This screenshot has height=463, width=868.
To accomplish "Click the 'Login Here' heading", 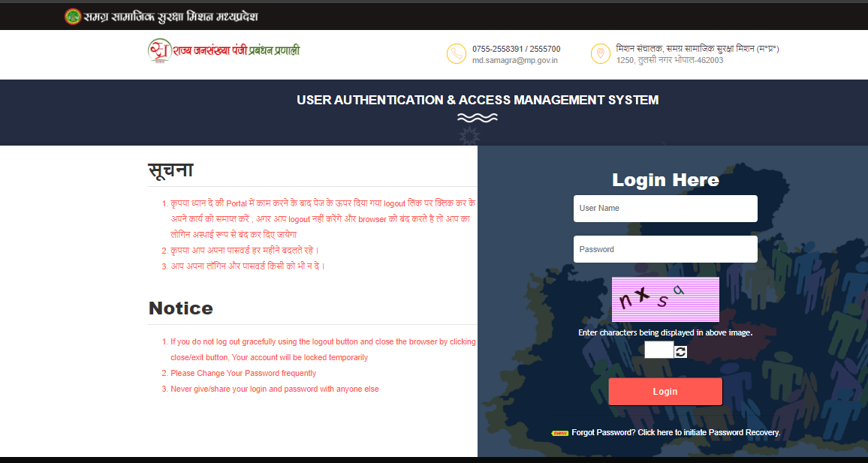I will 665,180.
